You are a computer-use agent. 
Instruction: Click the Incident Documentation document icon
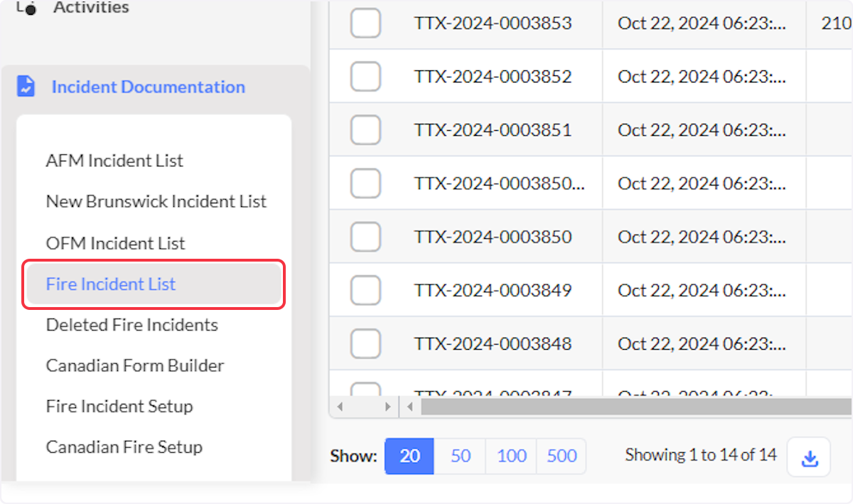click(x=26, y=87)
